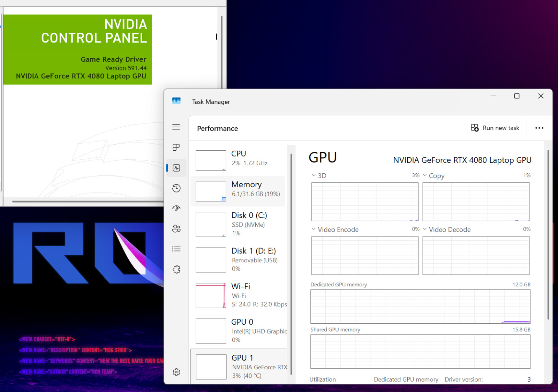This screenshot has height=392, width=558.
Task: Open the Startup apps page icon
Action: tap(176, 208)
